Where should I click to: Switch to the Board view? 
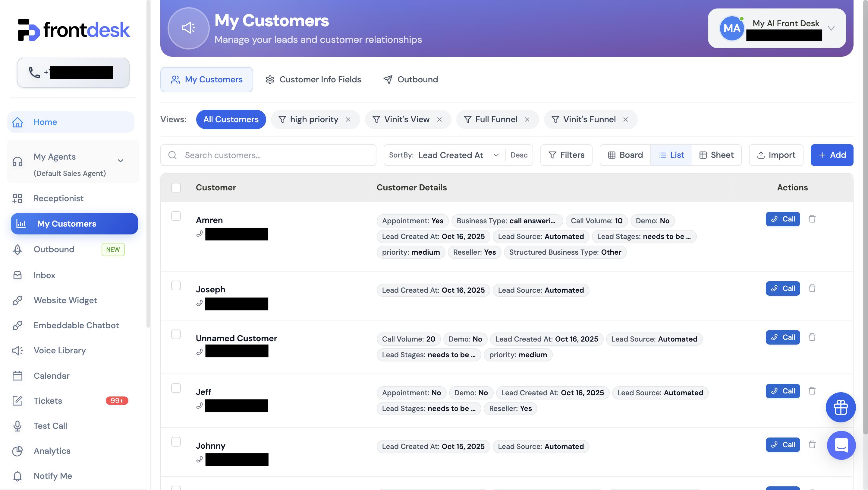pos(625,155)
